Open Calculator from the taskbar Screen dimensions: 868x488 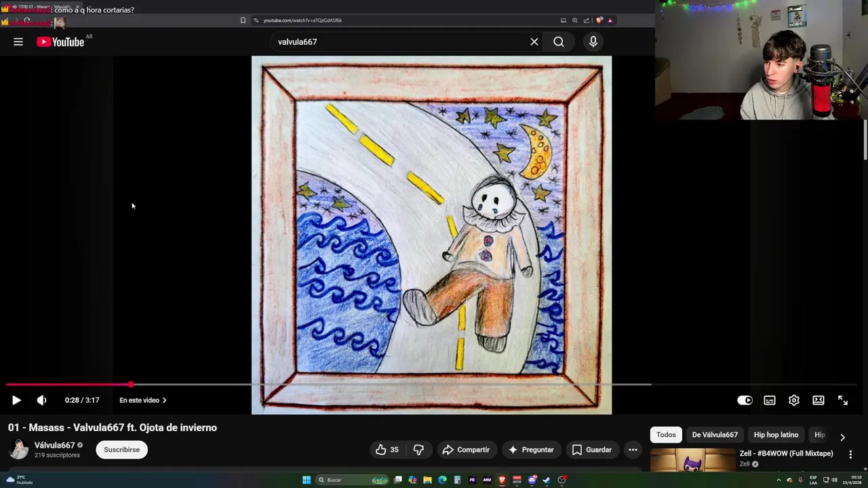[x=457, y=480]
